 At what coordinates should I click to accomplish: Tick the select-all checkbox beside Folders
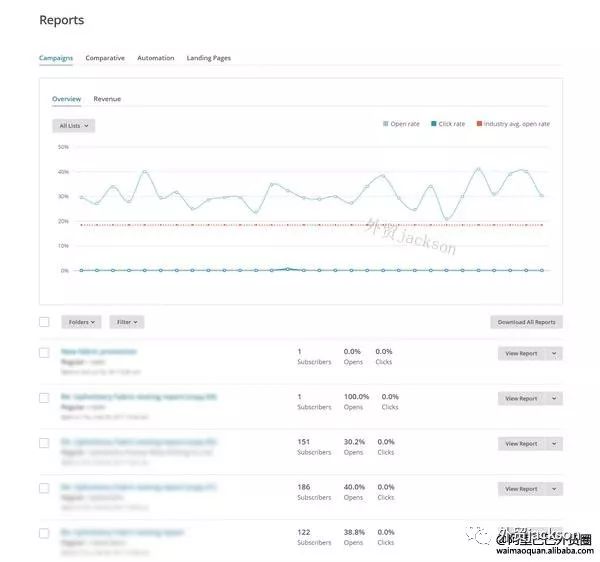click(44, 322)
